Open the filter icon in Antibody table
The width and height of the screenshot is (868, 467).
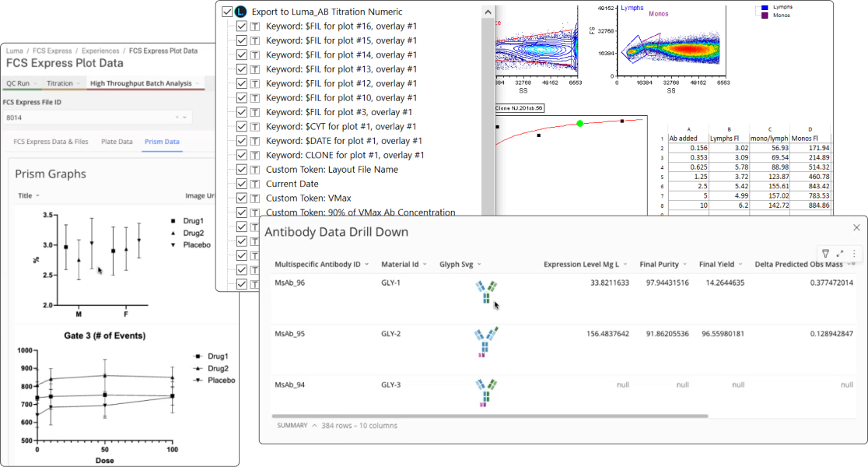click(824, 254)
